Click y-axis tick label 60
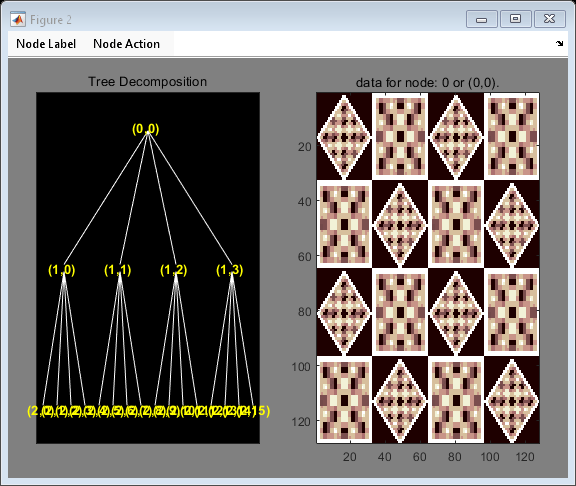The width and height of the screenshot is (576, 486). (x=305, y=257)
